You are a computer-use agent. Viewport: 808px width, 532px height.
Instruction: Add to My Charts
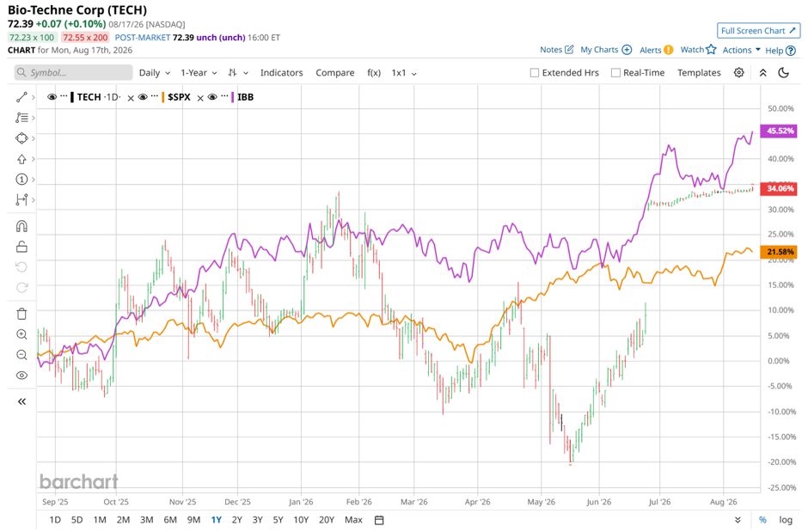coord(606,50)
